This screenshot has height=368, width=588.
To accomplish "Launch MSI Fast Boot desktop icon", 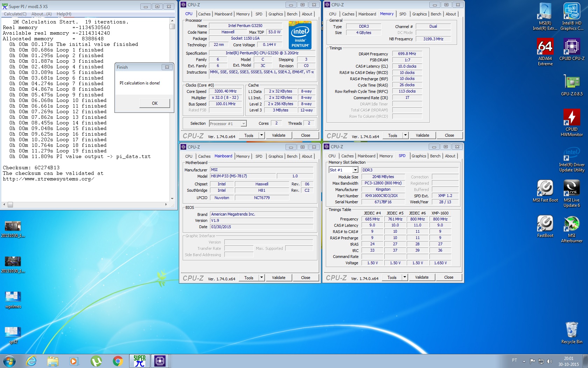I will tap(545, 191).
